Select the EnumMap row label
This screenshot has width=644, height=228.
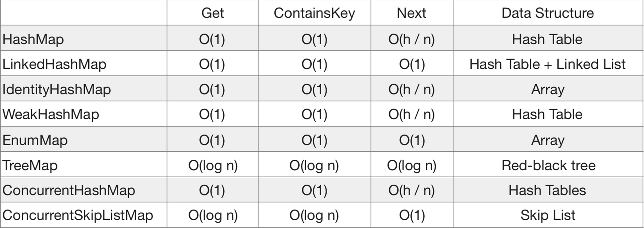click(x=35, y=140)
